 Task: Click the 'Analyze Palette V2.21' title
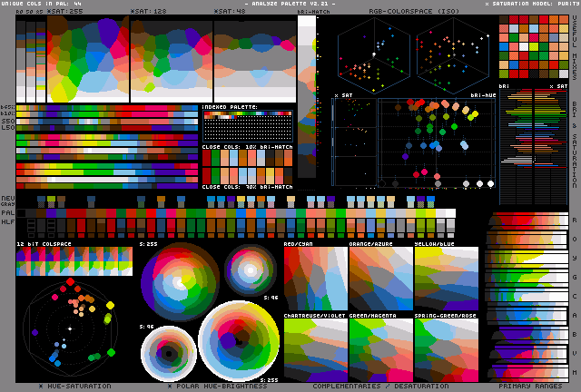click(x=290, y=4)
